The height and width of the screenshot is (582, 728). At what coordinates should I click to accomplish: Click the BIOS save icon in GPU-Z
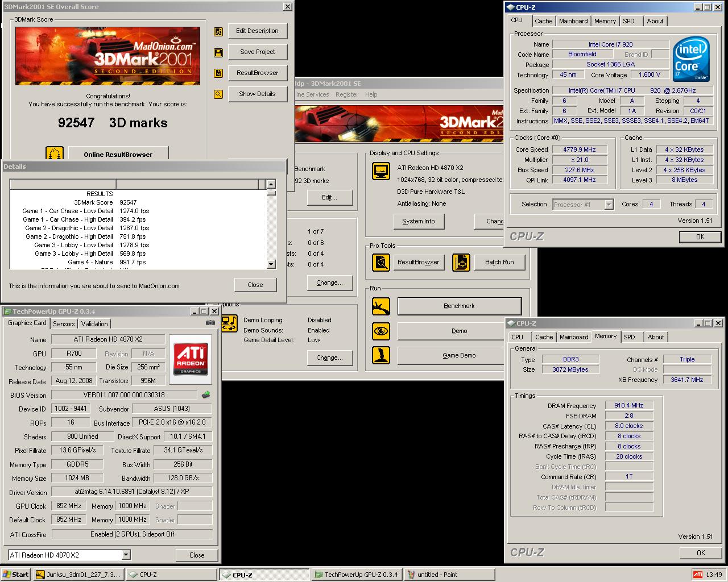(206, 394)
